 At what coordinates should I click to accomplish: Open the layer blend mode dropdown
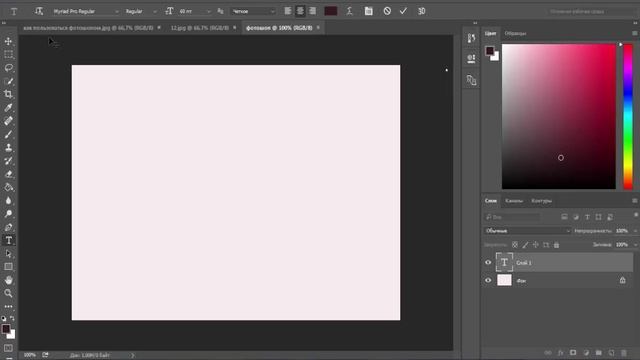click(x=527, y=231)
